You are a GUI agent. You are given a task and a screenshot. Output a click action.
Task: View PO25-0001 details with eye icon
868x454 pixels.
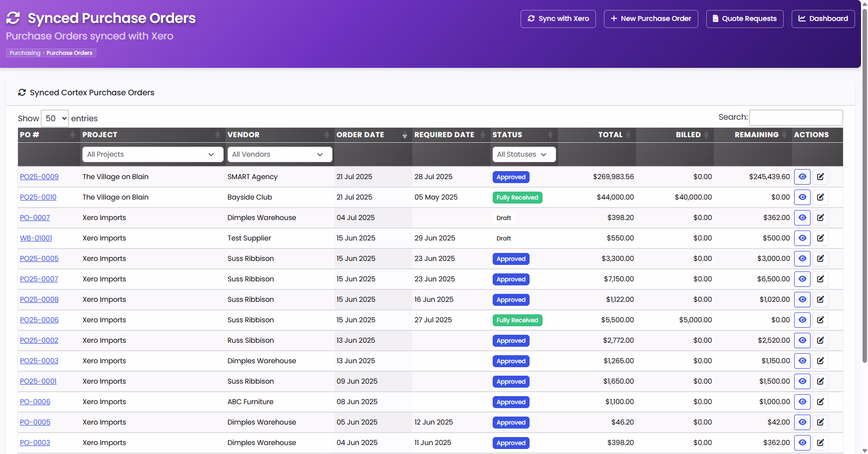(802, 381)
